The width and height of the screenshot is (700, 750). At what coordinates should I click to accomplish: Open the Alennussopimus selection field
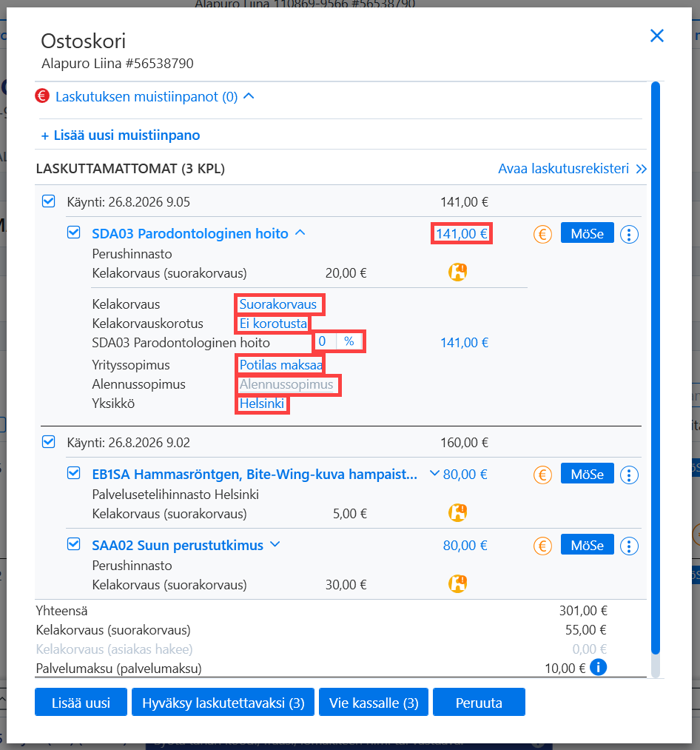pos(288,384)
